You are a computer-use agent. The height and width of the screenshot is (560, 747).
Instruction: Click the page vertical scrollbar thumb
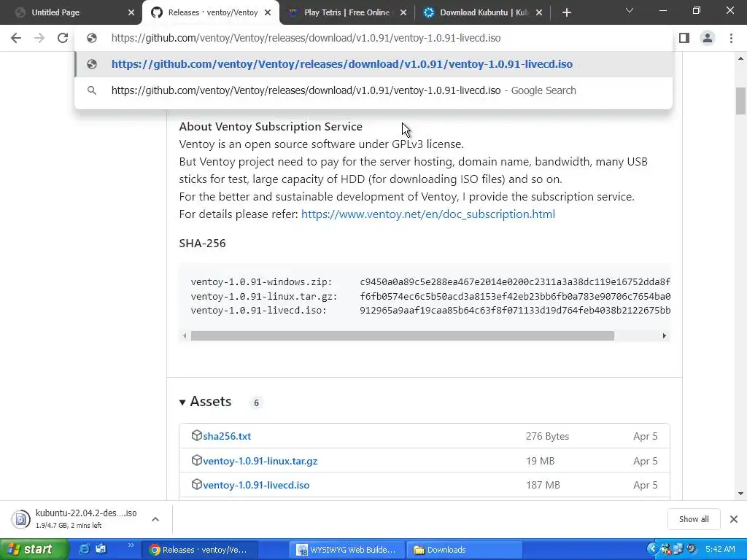click(x=740, y=101)
